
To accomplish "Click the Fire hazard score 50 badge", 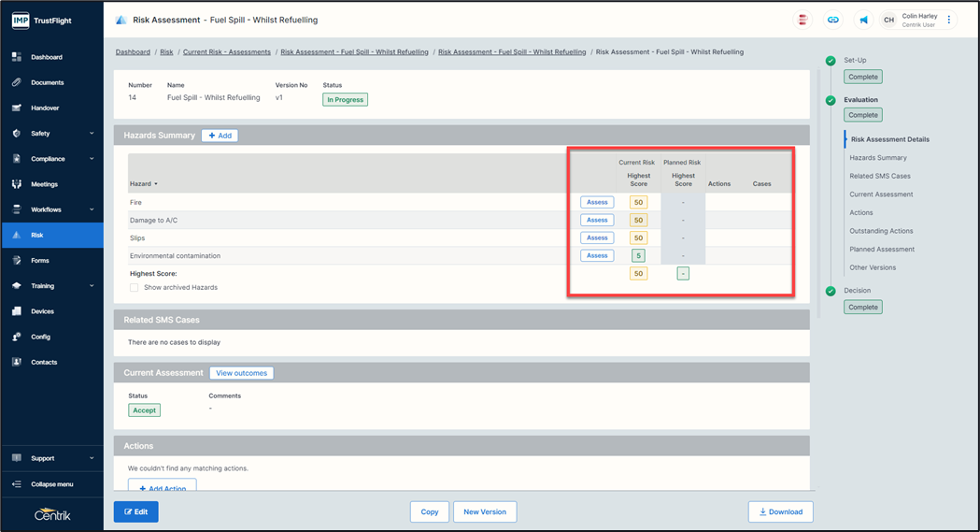I will [638, 202].
